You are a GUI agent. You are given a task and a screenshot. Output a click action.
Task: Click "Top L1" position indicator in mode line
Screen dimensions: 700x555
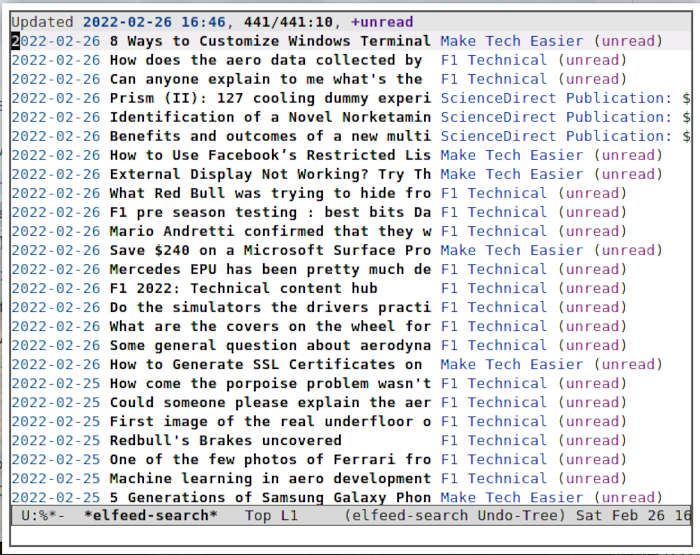tap(271, 515)
